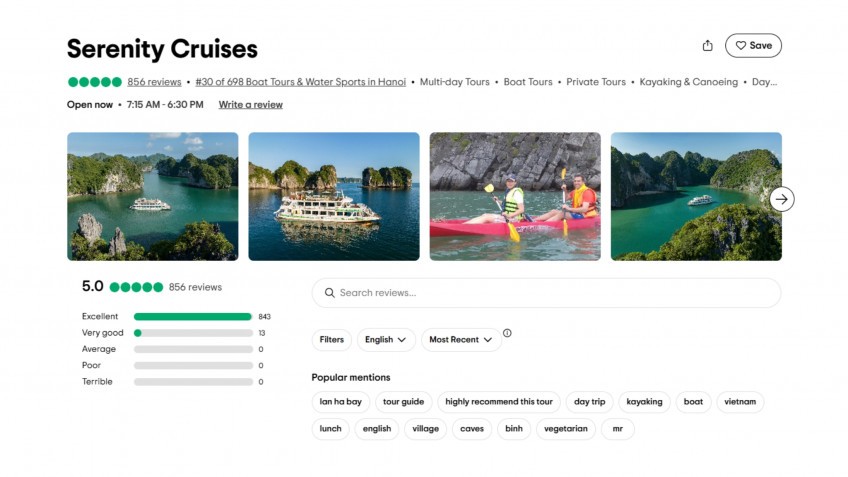Toggle the 'vegetarian' mention chip
Screen dimensions: 848x477
pyautogui.click(x=565, y=429)
